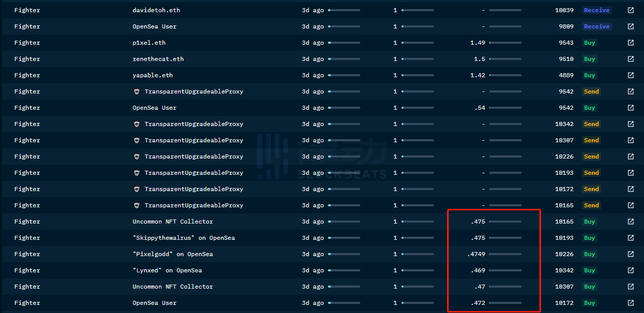Select price 1.49 cell

click(478, 43)
